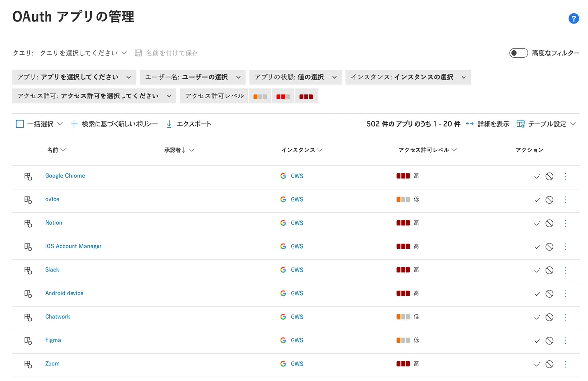
Task: Ban the Android device app
Action: click(x=549, y=294)
